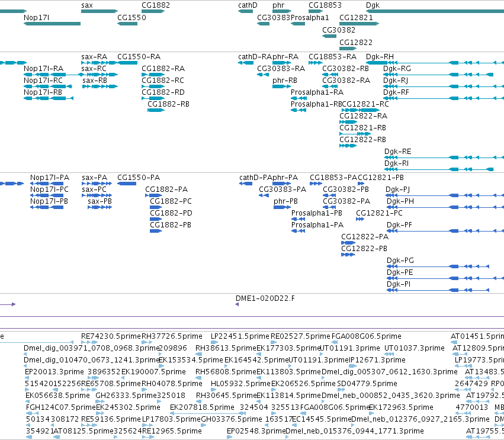
Task: Select protein sax-PA label
Action: (x=95, y=178)
